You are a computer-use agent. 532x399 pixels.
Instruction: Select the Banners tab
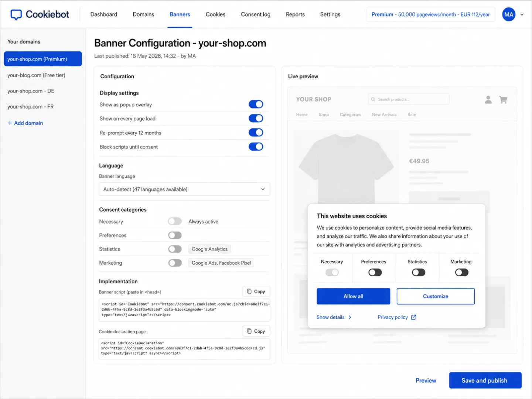[180, 14]
